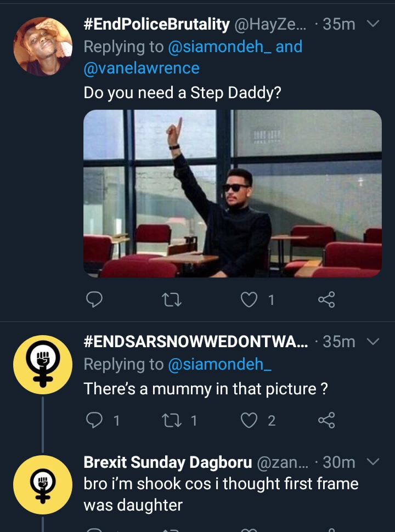
Task: Reply to the mummy picture tweet
Action: click(95, 421)
